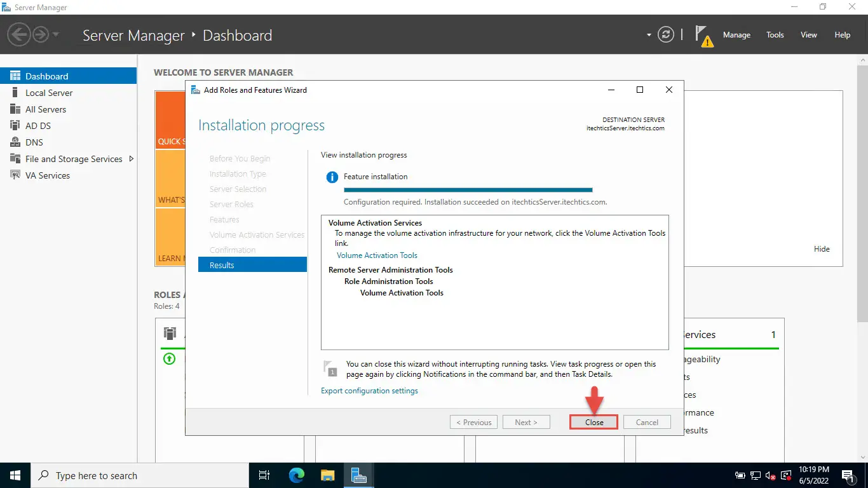Click the muted volume icon in system tray

771,475
